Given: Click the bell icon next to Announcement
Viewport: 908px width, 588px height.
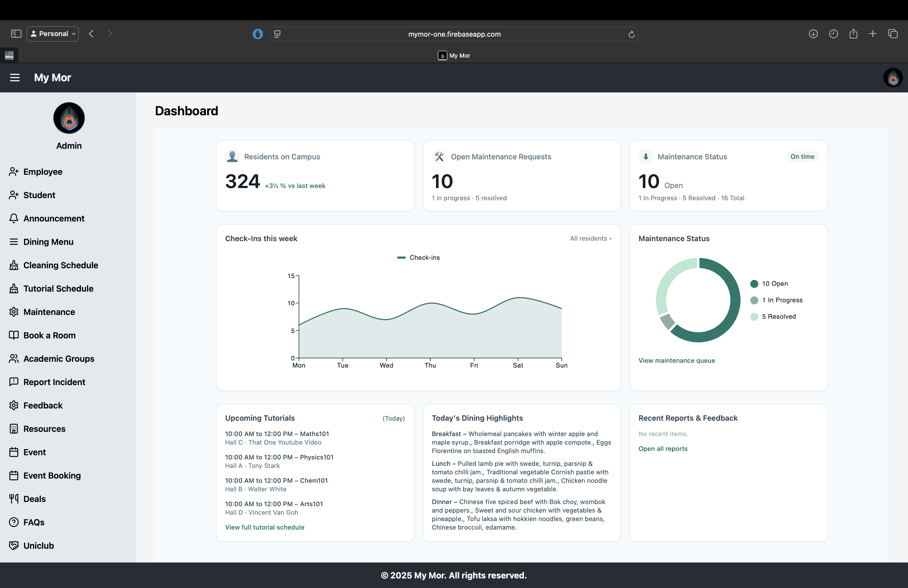Looking at the screenshot, I should 14,219.
